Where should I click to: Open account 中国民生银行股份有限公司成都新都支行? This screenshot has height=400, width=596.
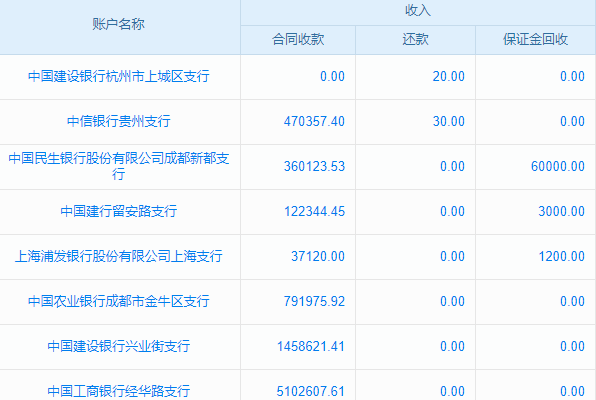tap(119, 166)
